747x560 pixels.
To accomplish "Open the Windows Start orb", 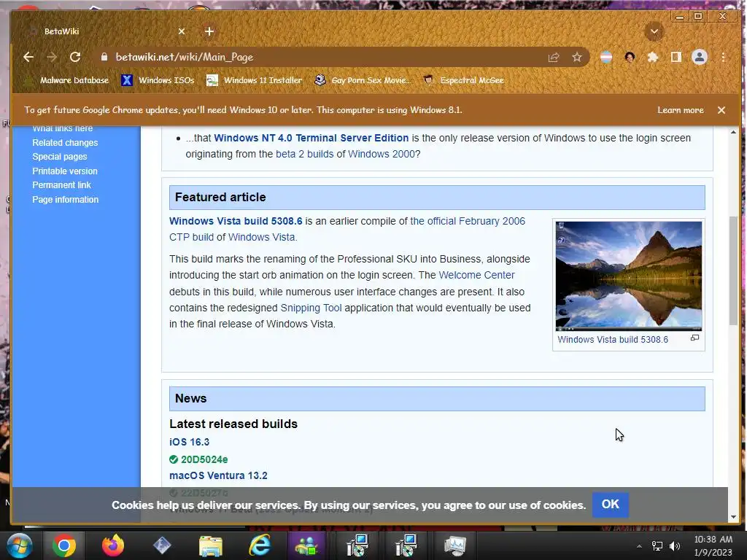I will pos(19,545).
